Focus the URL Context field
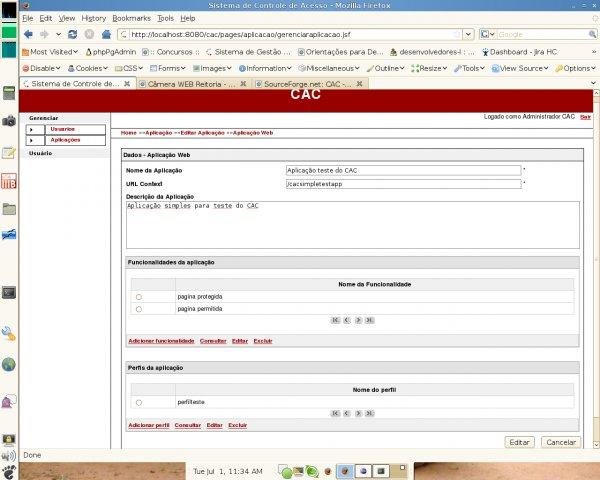600x480 pixels. point(403,184)
